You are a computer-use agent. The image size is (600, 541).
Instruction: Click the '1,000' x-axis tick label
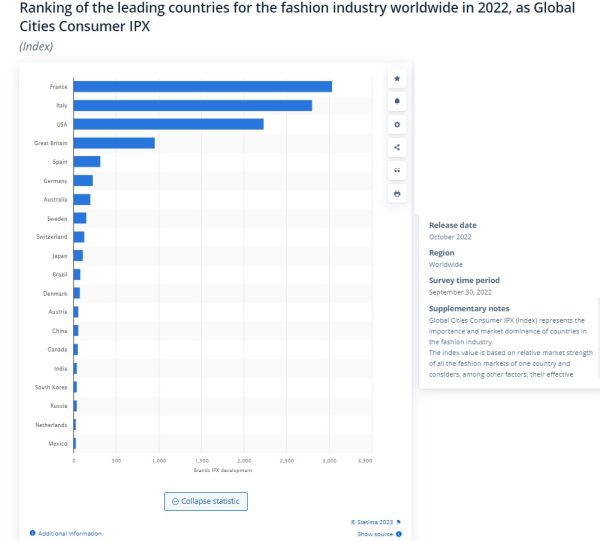[x=159, y=461]
